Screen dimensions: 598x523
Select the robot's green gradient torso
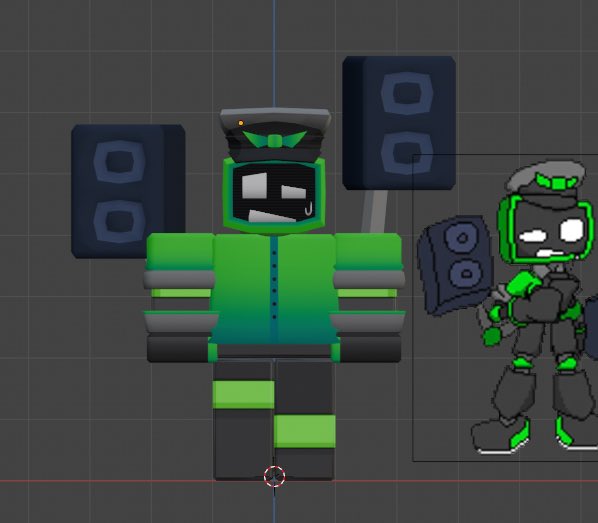tap(274, 290)
